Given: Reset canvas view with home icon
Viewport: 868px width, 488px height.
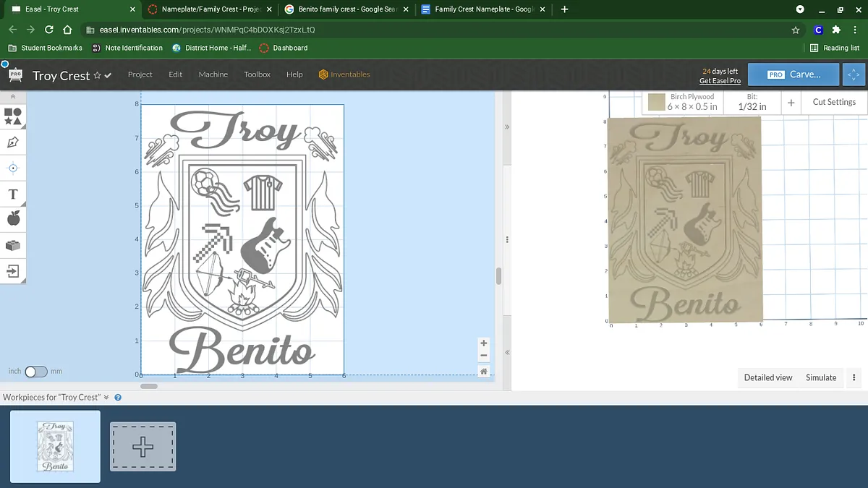Looking at the screenshot, I should 484,371.
